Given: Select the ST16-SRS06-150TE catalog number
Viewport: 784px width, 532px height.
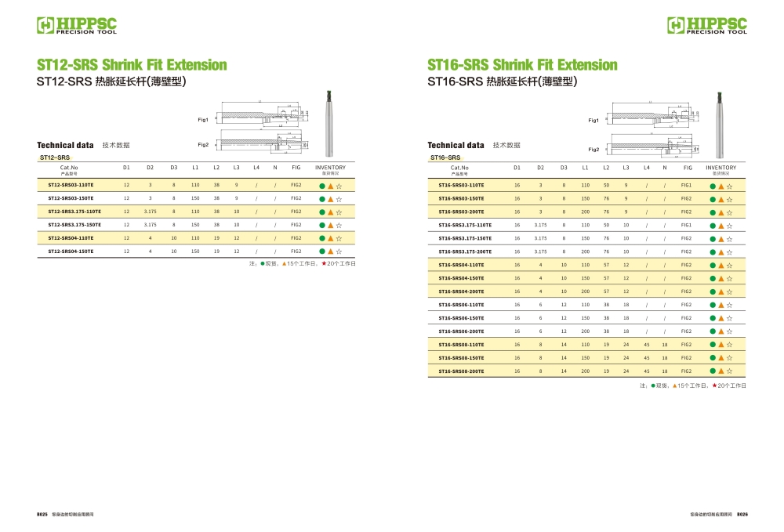Looking at the screenshot, I should pyautogui.click(x=461, y=318).
